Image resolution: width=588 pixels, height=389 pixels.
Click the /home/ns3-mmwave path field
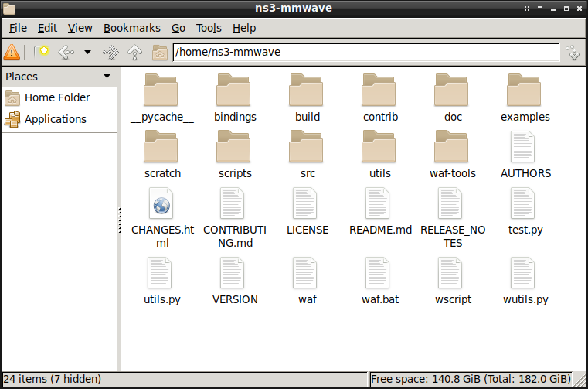click(x=366, y=52)
